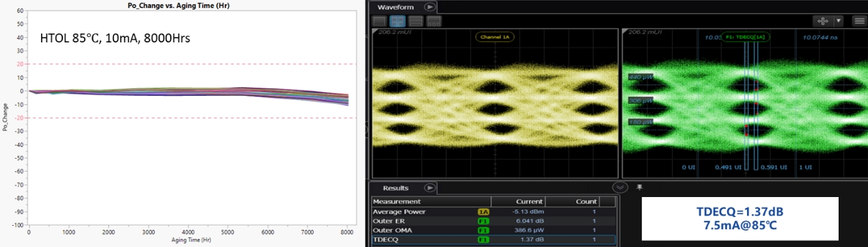This screenshot has height=247, width=868.
Task: Click the play arrow on Results tab
Action: tap(429, 187)
